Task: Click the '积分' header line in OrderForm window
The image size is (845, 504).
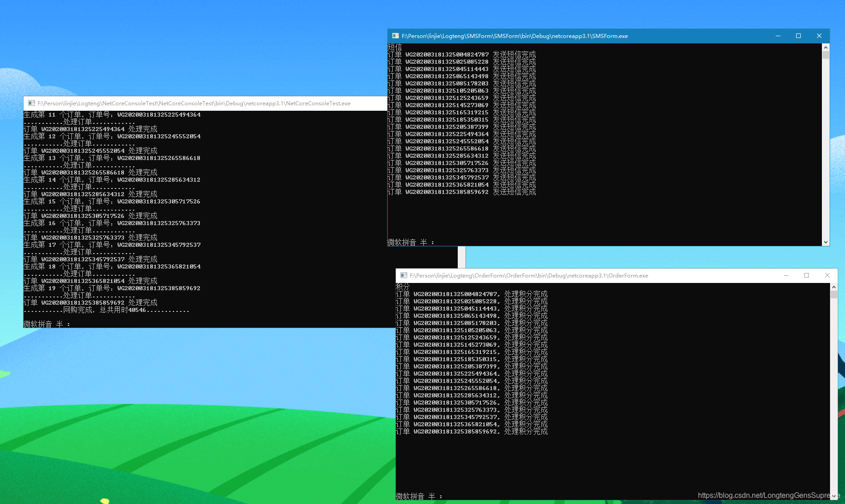Action: pyautogui.click(x=403, y=287)
